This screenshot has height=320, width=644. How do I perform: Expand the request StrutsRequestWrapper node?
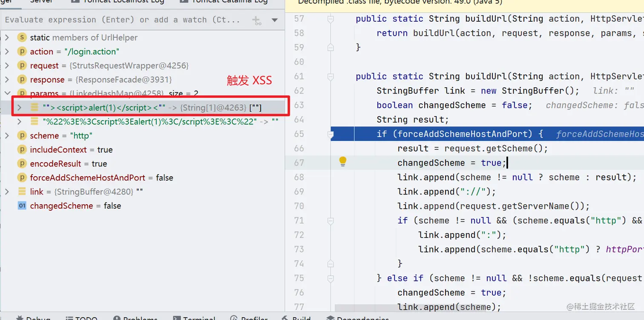(7, 66)
